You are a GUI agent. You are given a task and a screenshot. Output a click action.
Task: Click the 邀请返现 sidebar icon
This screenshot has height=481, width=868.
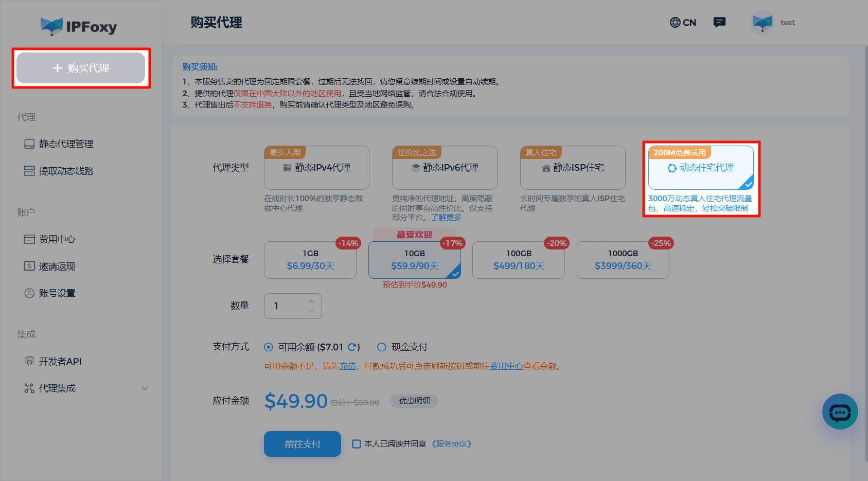29,266
